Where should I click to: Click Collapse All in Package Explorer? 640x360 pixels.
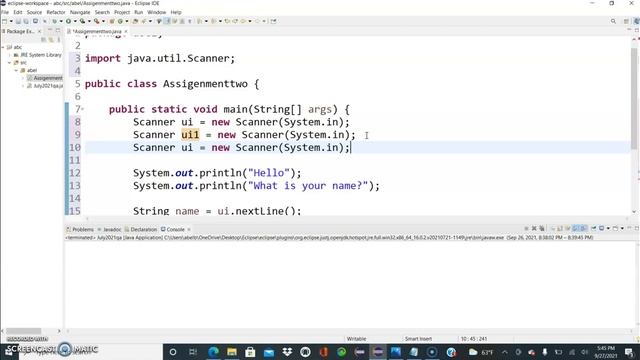[x=43, y=40]
